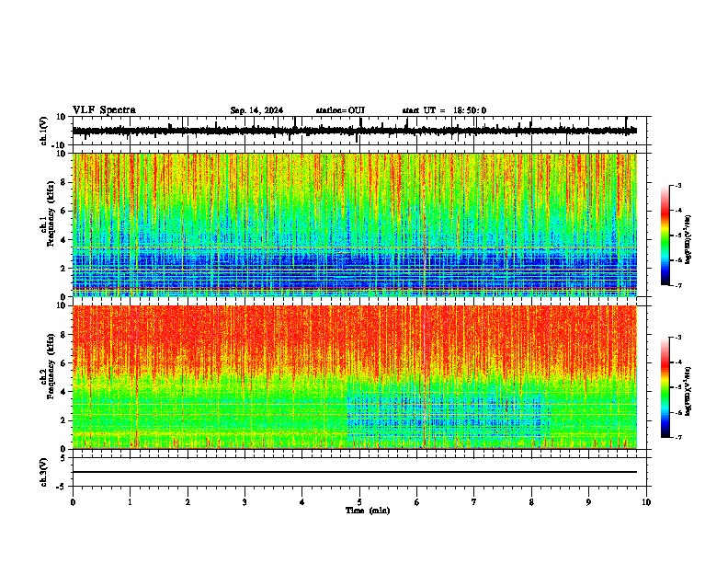The width and height of the screenshot is (728, 563).
Task: Click the 'station=OUJ' label
Action: 340,110
